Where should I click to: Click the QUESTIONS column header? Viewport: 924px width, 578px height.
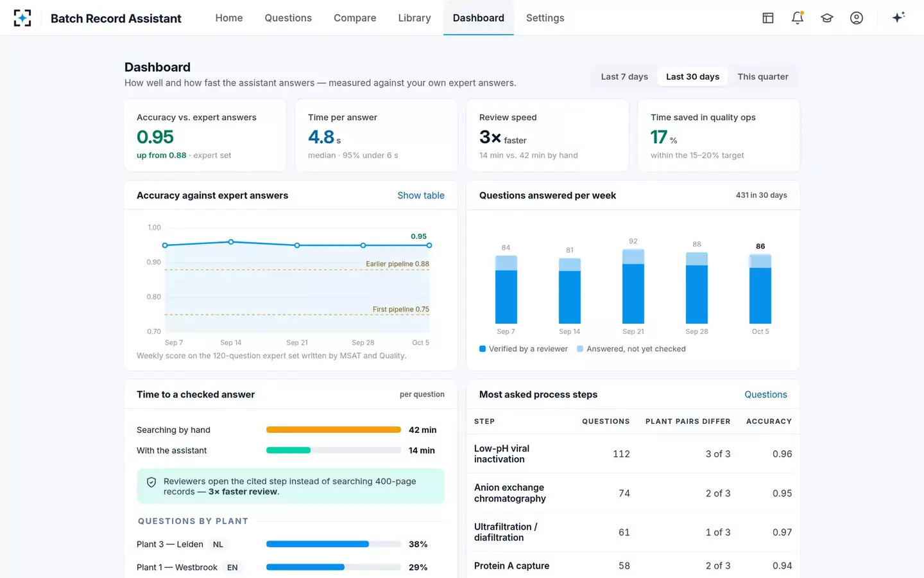pyautogui.click(x=606, y=421)
